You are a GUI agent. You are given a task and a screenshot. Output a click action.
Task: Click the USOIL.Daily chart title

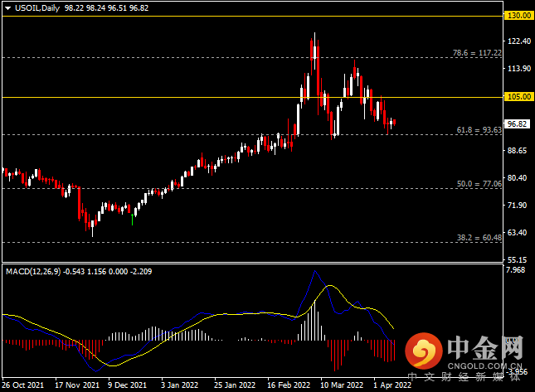35,6
